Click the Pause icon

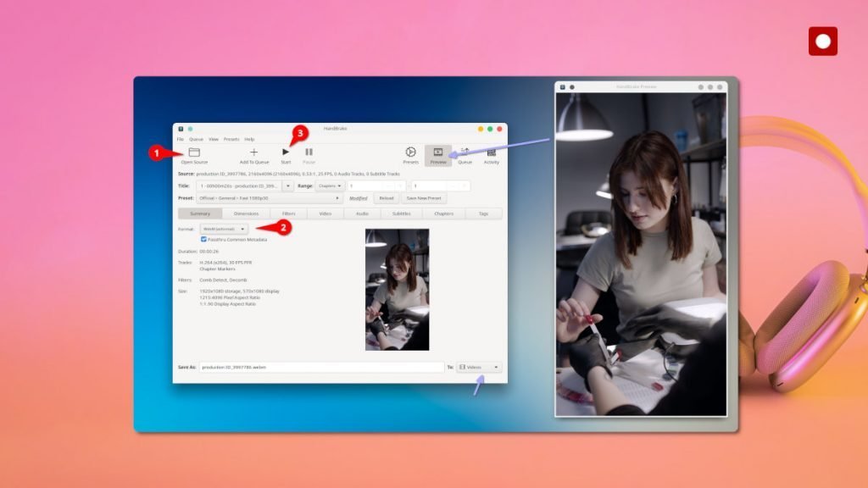[x=309, y=152]
